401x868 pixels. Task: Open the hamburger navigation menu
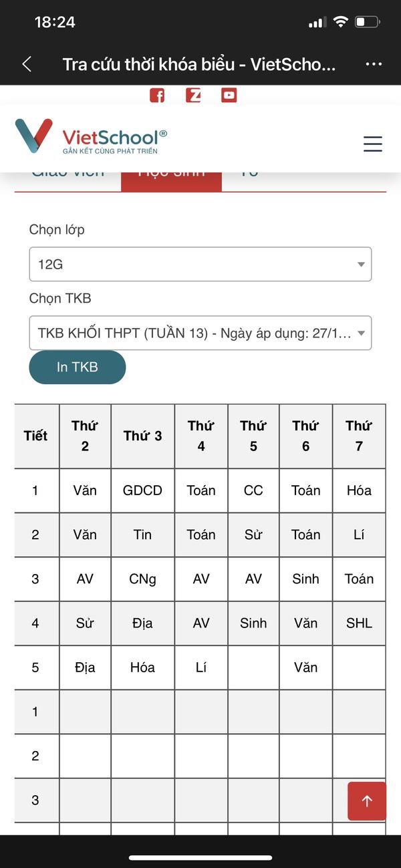[373, 144]
